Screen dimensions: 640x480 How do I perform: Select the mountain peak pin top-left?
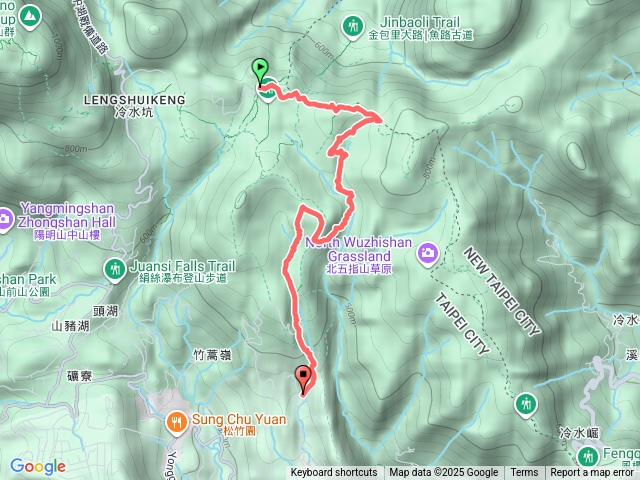(x=29, y=17)
